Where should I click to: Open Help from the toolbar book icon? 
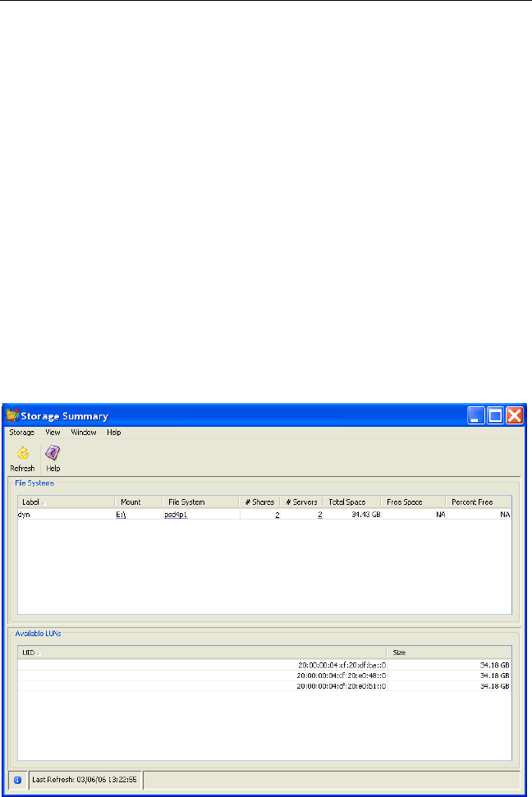click(53, 453)
